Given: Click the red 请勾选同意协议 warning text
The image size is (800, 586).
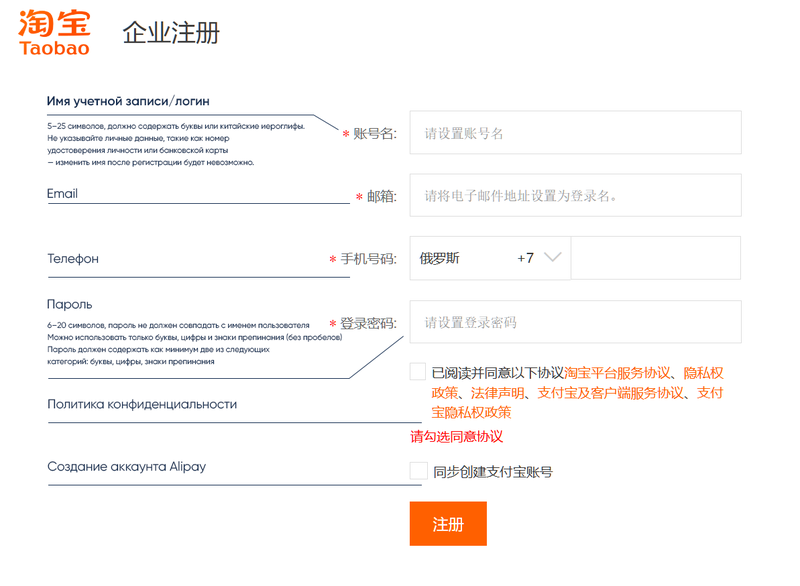Looking at the screenshot, I should [457, 437].
